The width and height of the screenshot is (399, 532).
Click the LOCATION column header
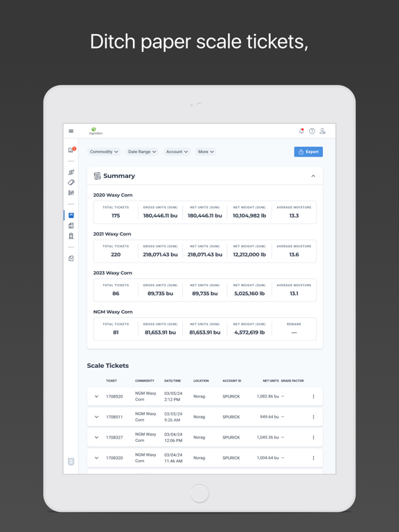point(201,381)
